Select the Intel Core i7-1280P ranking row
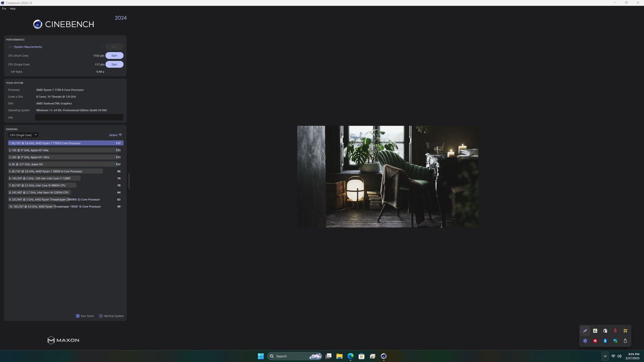Screen dimensions: 644x362 click(x=66, y=178)
